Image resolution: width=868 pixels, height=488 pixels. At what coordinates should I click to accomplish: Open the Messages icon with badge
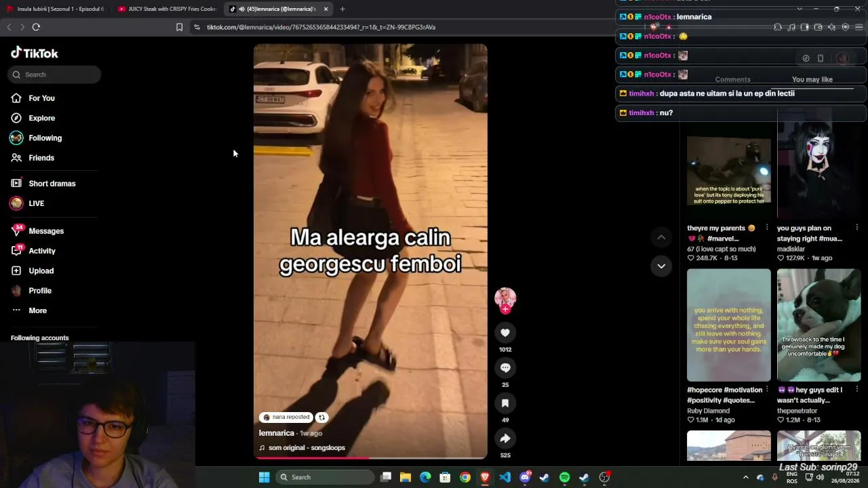[16, 230]
